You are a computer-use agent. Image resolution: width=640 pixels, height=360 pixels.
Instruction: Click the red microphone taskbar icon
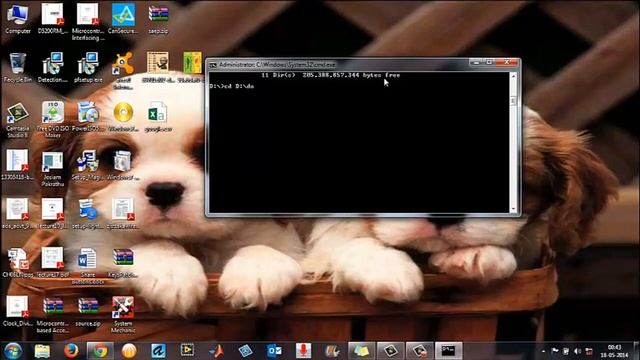(x=303, y=351)
